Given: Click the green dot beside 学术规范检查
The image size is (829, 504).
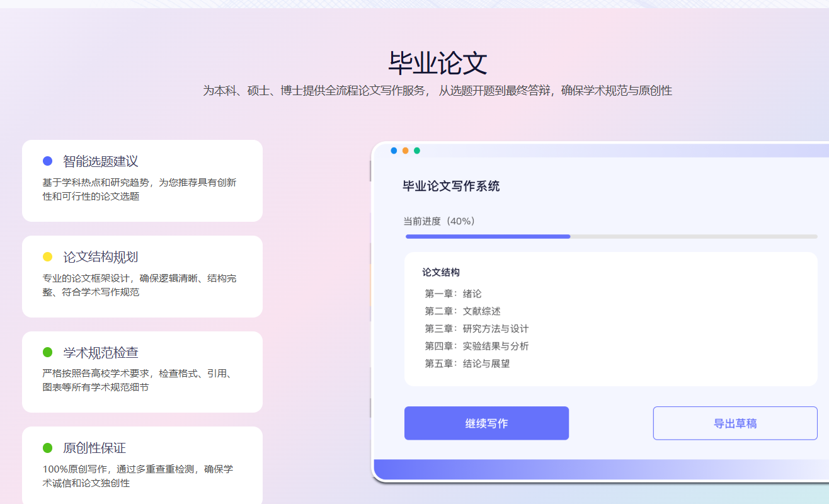Looking at the screenshot, I should click(47, 352).
